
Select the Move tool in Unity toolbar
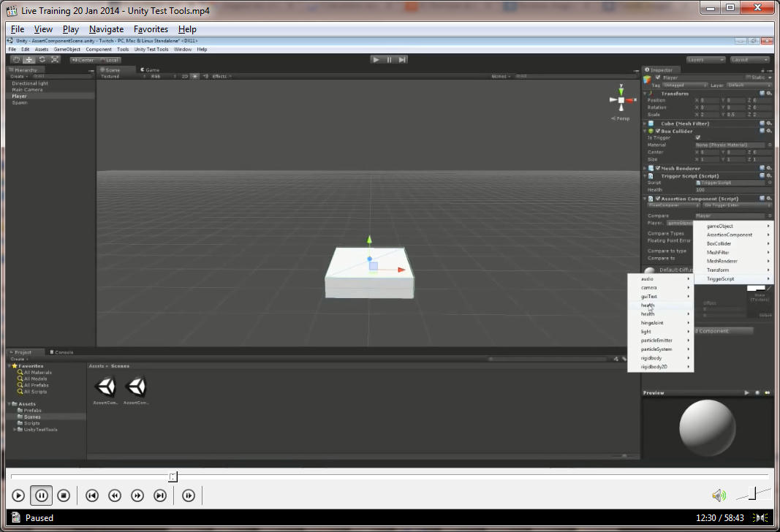[29, 60]
